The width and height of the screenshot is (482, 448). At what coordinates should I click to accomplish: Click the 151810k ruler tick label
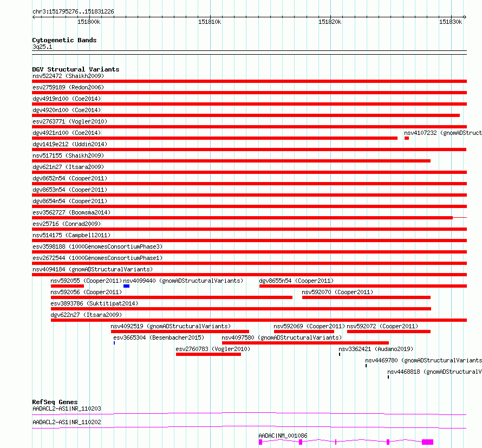[x=210, y=22]
